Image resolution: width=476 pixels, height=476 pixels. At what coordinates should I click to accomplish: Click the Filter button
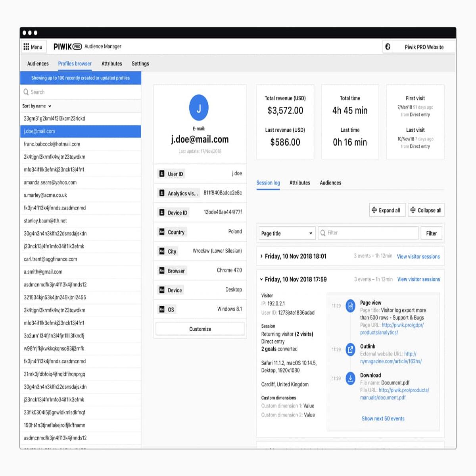click(432, 233)
